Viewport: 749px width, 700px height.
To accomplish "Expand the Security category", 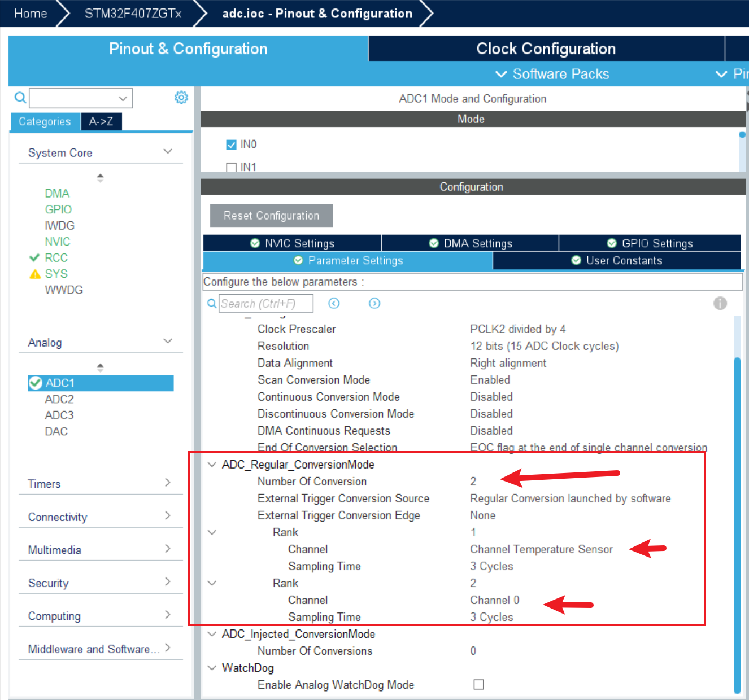I will (x=168, y=581).
